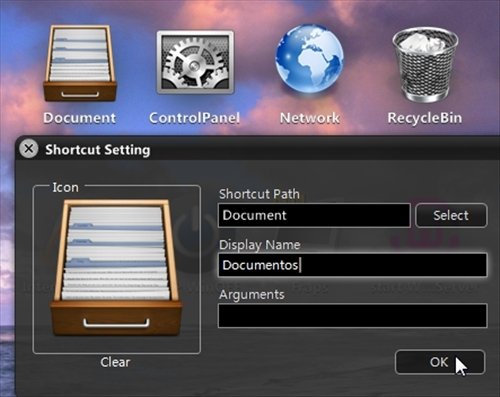Screen dimensions: 500x397
Task: Open the Document drawer desktop icon
Action: [x=80, y=63]
